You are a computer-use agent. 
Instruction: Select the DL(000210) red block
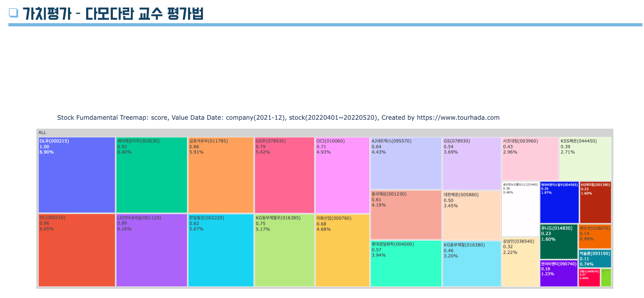click(x=77, y=250)
